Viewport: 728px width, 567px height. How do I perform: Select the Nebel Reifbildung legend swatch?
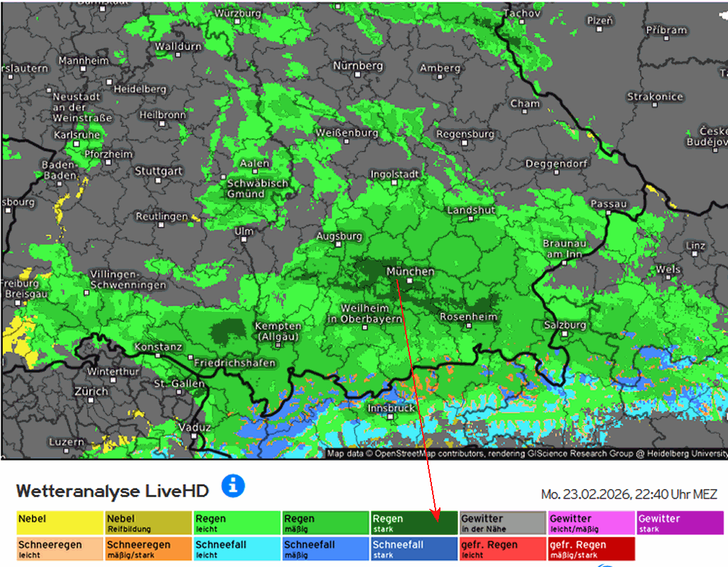(149, 523)
